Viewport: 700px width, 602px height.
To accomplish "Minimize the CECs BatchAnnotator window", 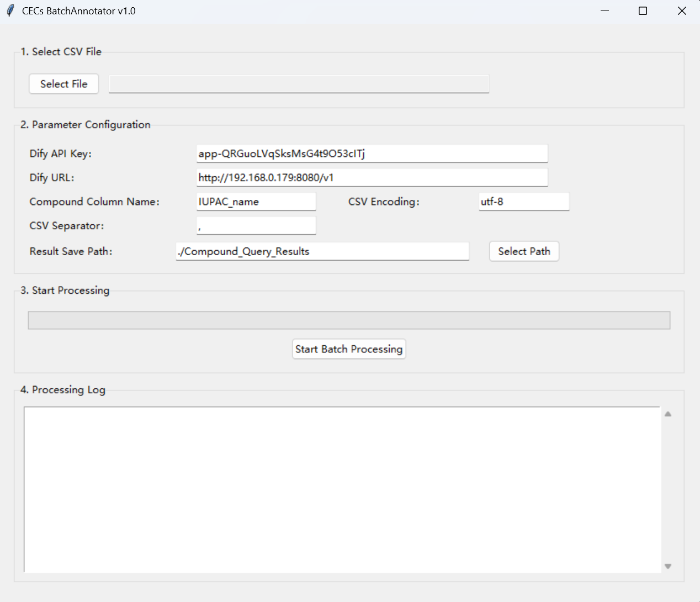I will coord(605,11).
